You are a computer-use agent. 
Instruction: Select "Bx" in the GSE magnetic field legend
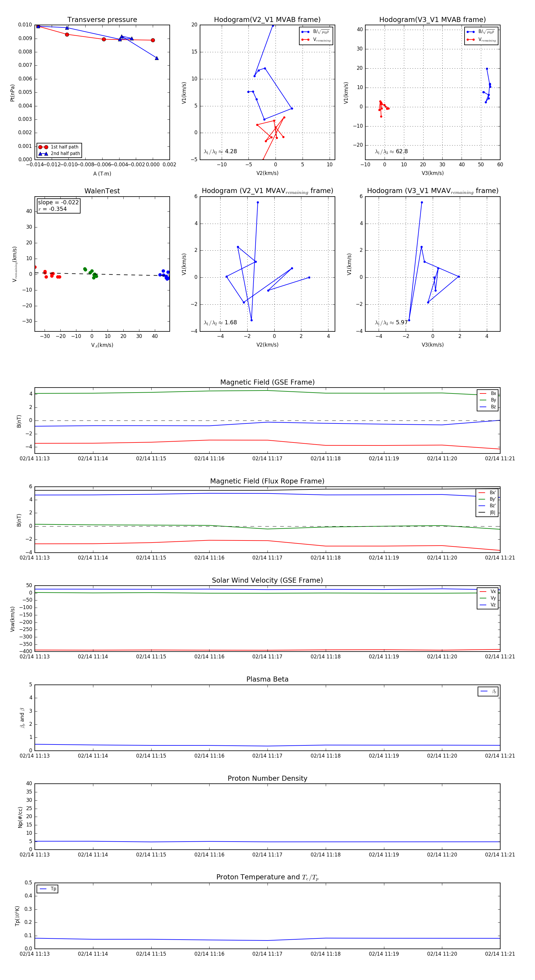pos(488,393)
